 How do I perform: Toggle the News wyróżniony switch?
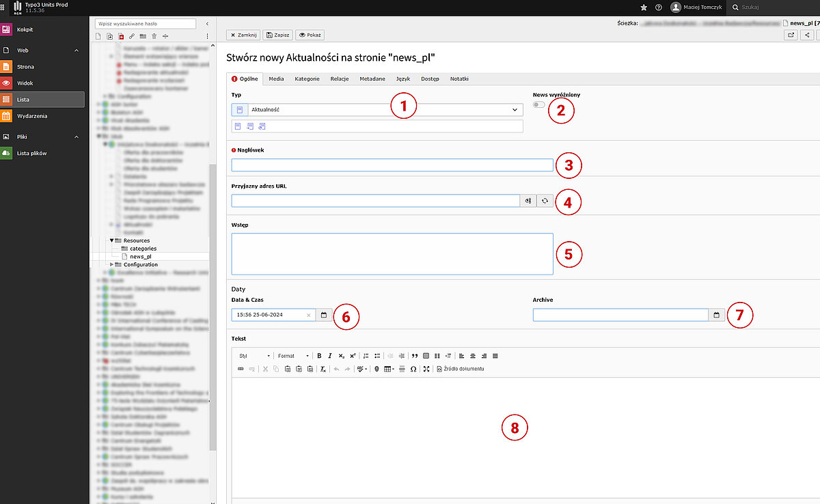click(x=540, y=104)
